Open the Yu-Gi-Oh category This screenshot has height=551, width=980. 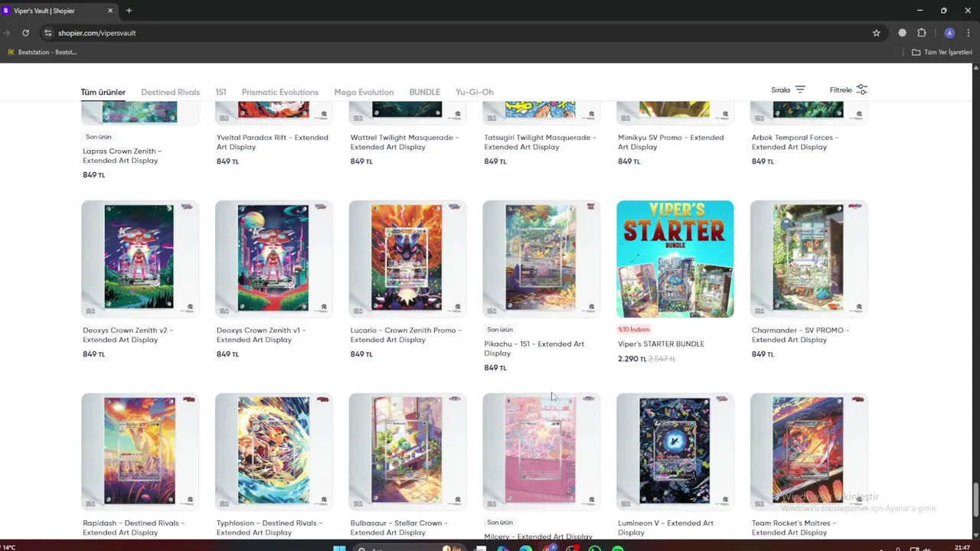coord(475,92)
